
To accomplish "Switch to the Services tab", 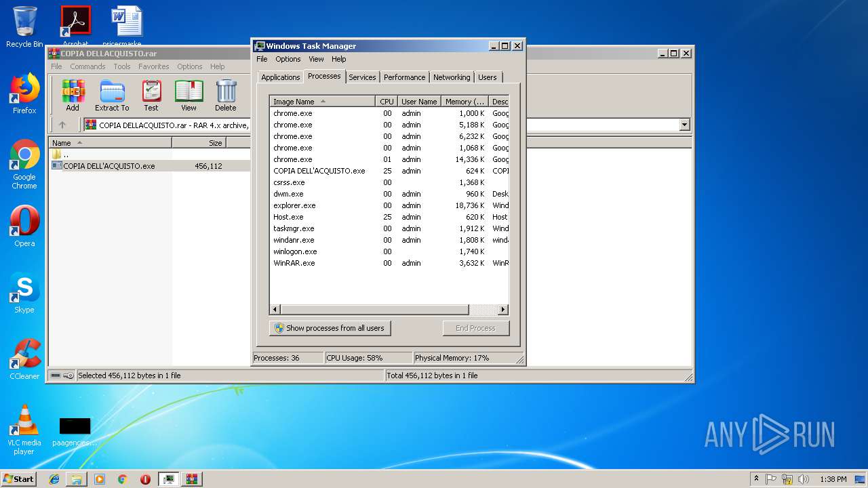I will click(362, 77).
